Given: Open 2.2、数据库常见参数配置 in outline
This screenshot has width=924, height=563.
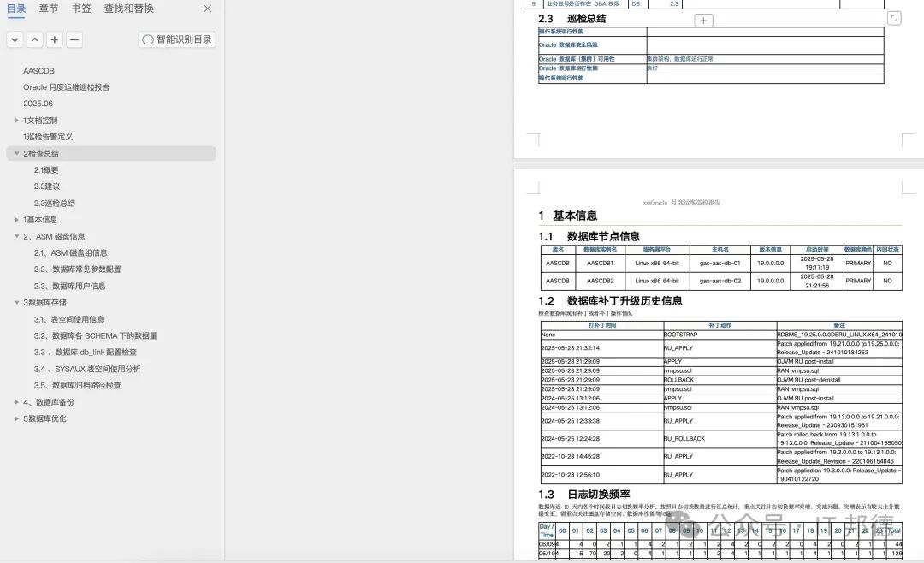Looking at the screenshot, I should 77,270.
